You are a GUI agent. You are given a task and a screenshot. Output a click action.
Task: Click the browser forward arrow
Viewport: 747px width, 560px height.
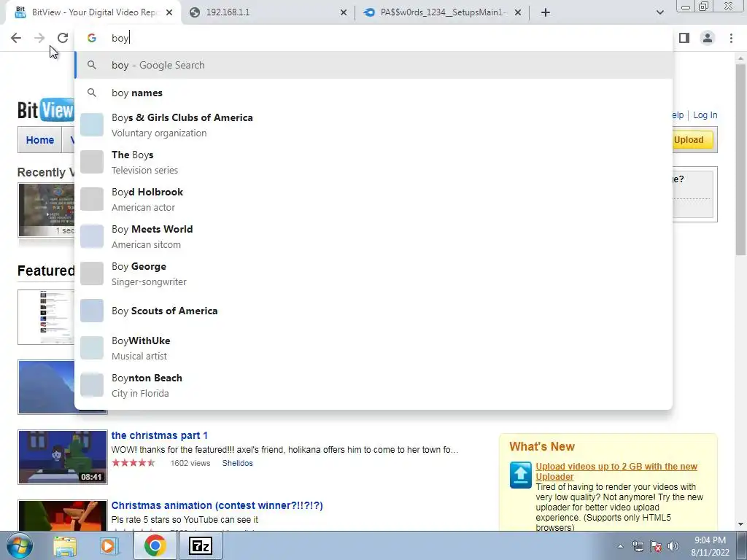pyautogui.click(x=39, y=38)
